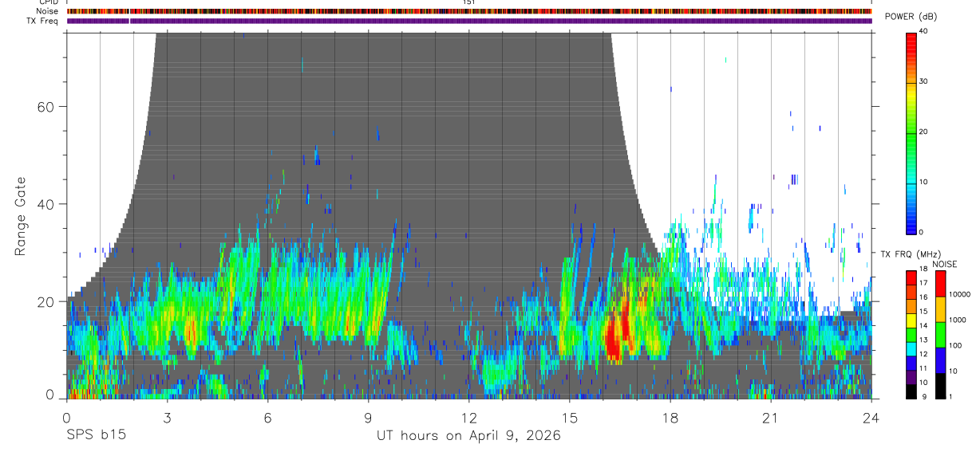This screenshot has width=980, height=452.
Task: Click the Range Gate tick label '0'
Action: (49, 395)
